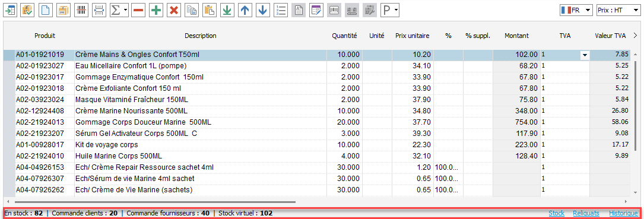Click the package with barcode icon

click(x=64, y=10)
